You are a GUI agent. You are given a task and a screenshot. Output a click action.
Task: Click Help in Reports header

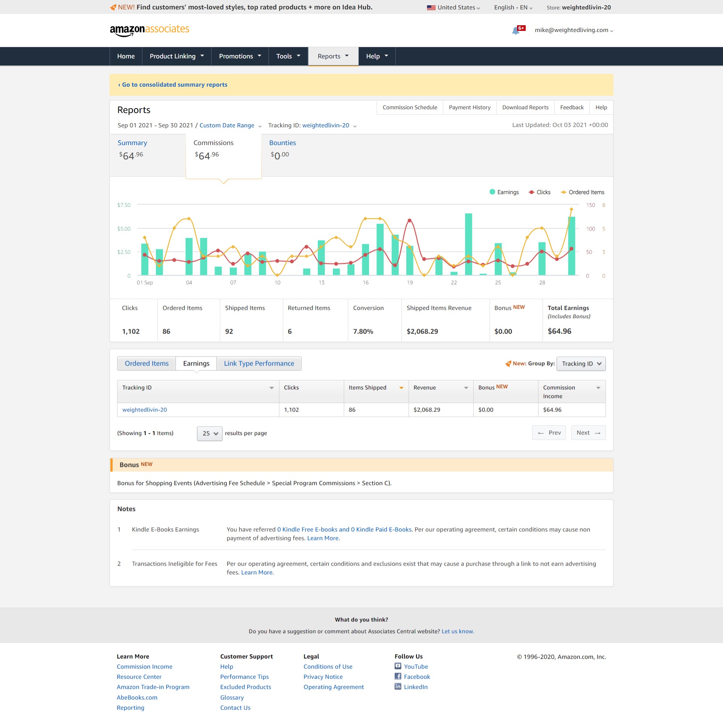click(601, 107)
